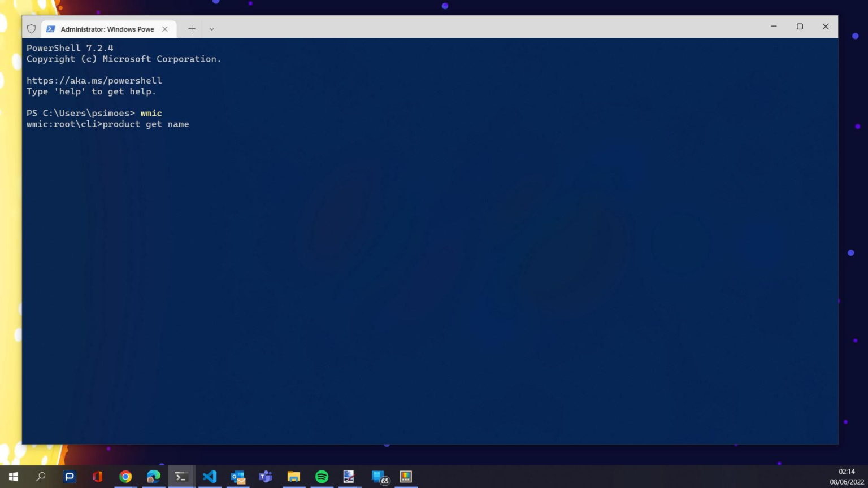Image resolution: width=868 pixels, height=488 pixels.
Task: Open File Explorer from the taskbar
Action: (293, 477)
